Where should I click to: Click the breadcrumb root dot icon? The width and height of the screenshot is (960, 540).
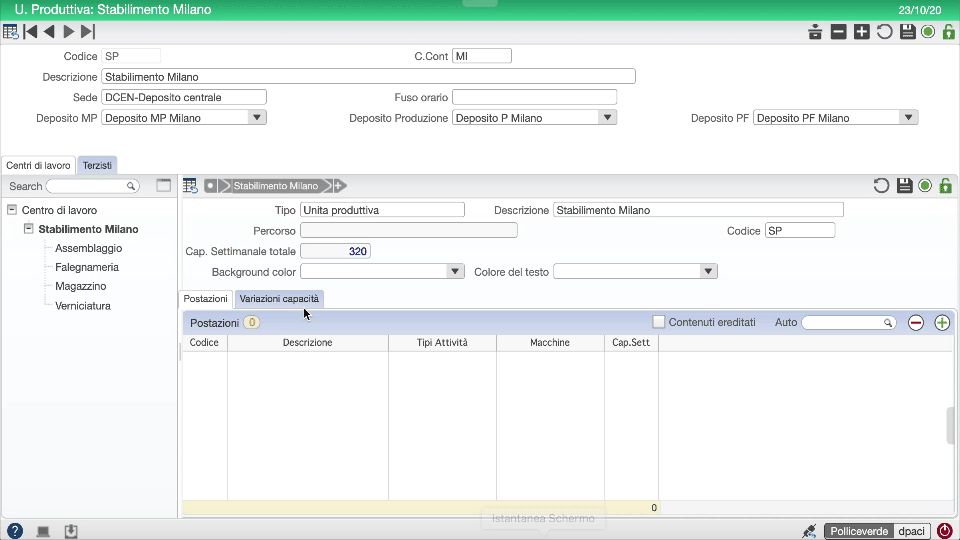click(210, 186)
